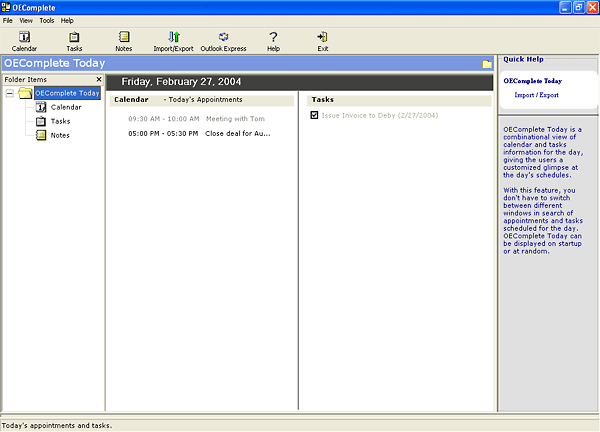
Task: Open the Notes toolbar icon
Action: 124,41
